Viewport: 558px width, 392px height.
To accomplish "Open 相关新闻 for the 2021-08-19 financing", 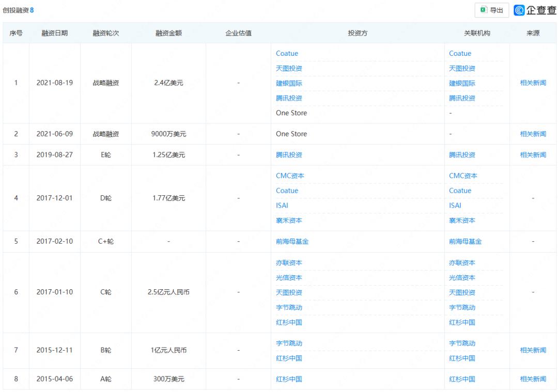I will tap(533, 83).
